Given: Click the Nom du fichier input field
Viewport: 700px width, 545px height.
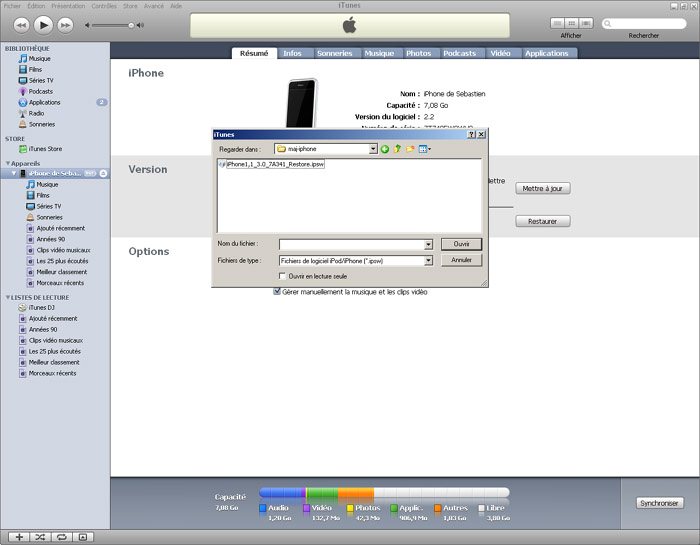Looking at the screenshot, I should [352, 245].
